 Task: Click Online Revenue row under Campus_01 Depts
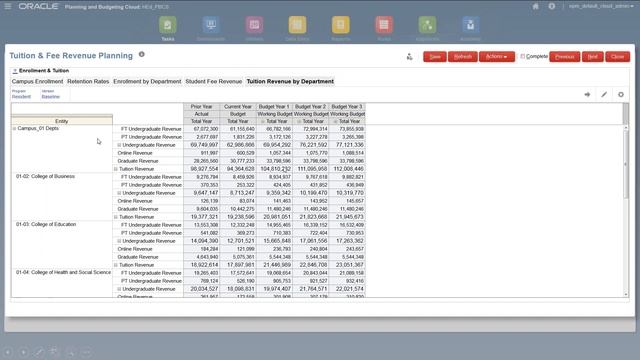(x=135, y=153)
